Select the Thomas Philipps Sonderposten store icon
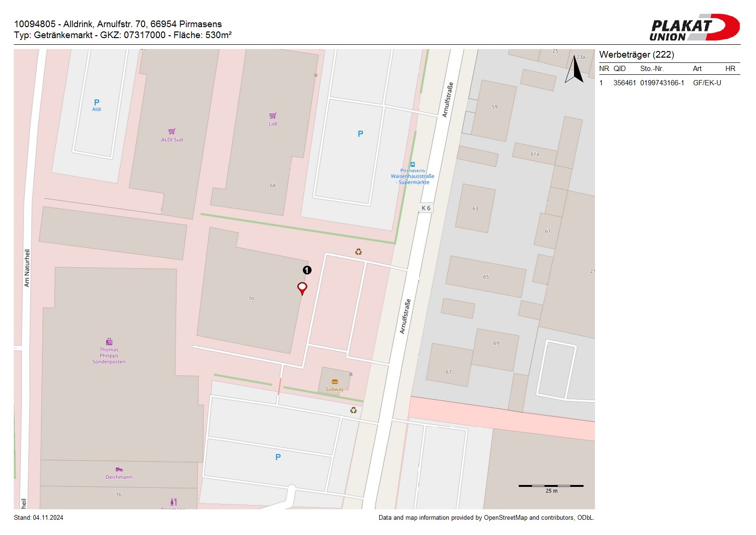 [x=109, y=342]
